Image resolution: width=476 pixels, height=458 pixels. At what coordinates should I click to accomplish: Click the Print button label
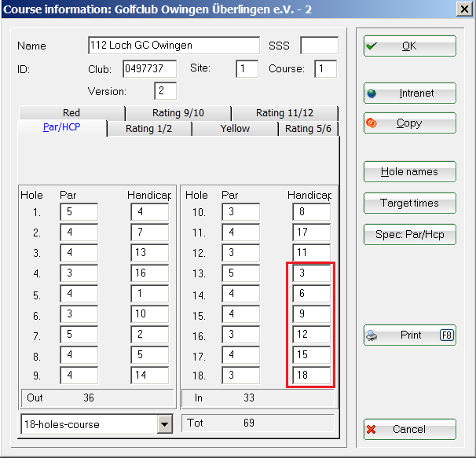[x=411, y=335]
